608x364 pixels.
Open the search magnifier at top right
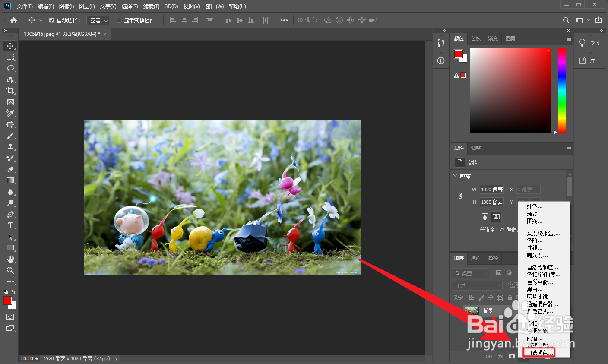point(566,20)
